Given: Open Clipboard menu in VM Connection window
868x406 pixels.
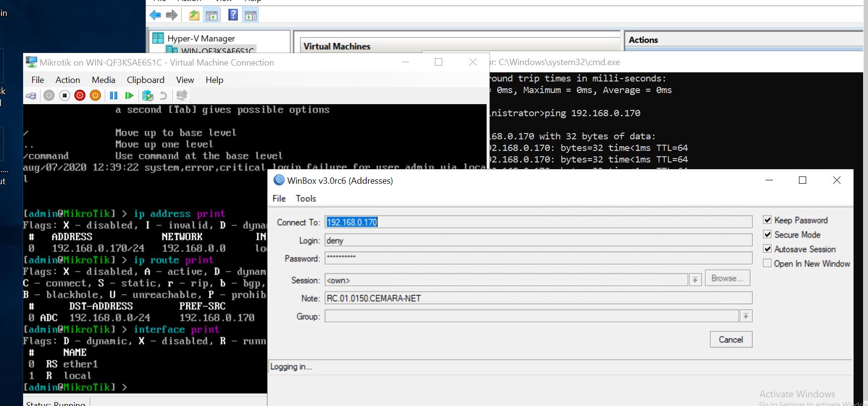Looking at the screenshot, I should (145, 80).
